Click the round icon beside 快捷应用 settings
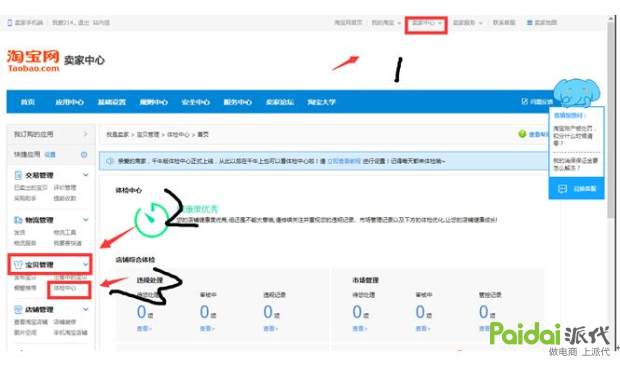Screen dimensions: 620x366 84,155
